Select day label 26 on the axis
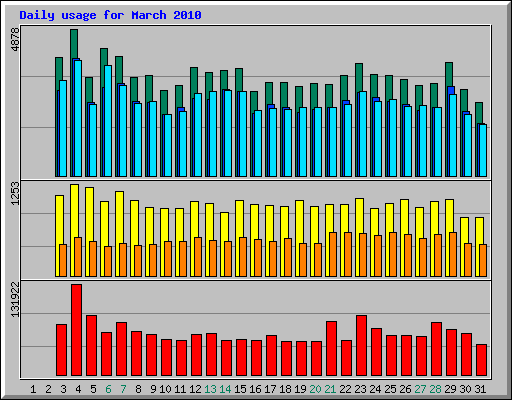 (x=405, y=389)
